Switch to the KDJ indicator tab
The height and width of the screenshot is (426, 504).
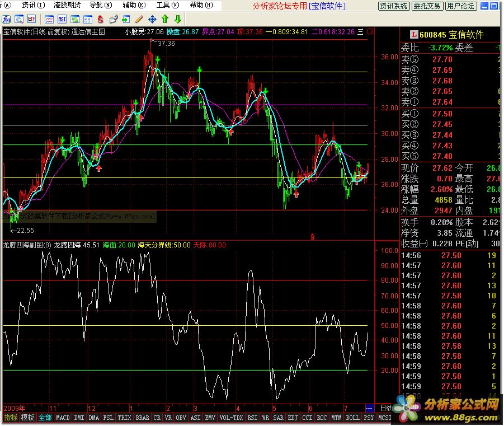[293, 418]
